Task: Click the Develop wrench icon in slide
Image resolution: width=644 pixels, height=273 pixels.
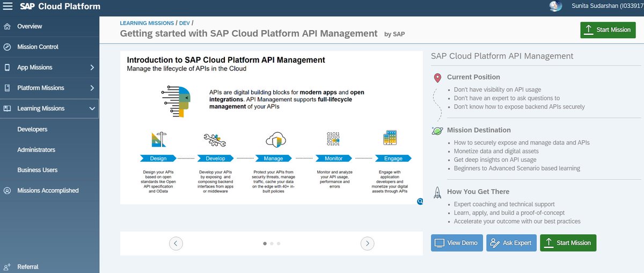Action: pyautogui.click(x=215, y=140)
